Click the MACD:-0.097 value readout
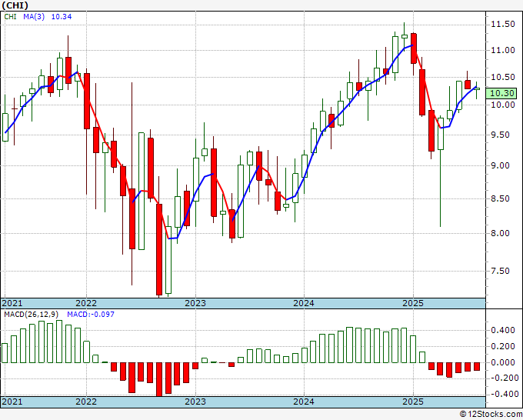523x420 pixels. (91, 315)
